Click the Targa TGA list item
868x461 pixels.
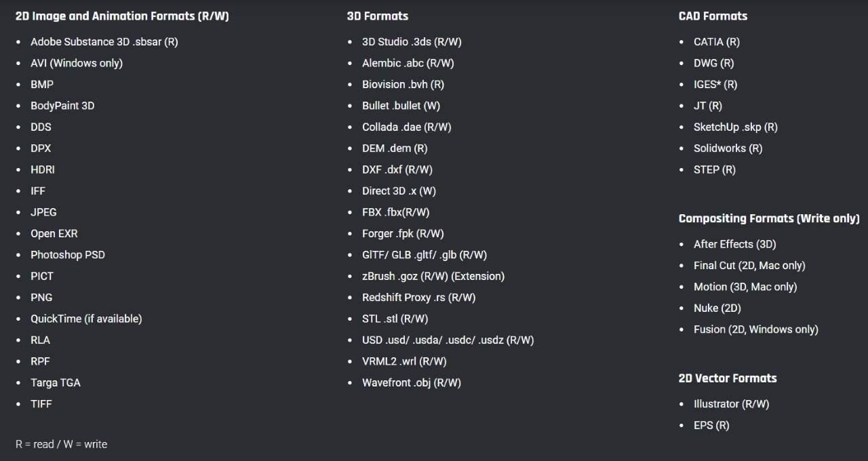tap(56, 382)
